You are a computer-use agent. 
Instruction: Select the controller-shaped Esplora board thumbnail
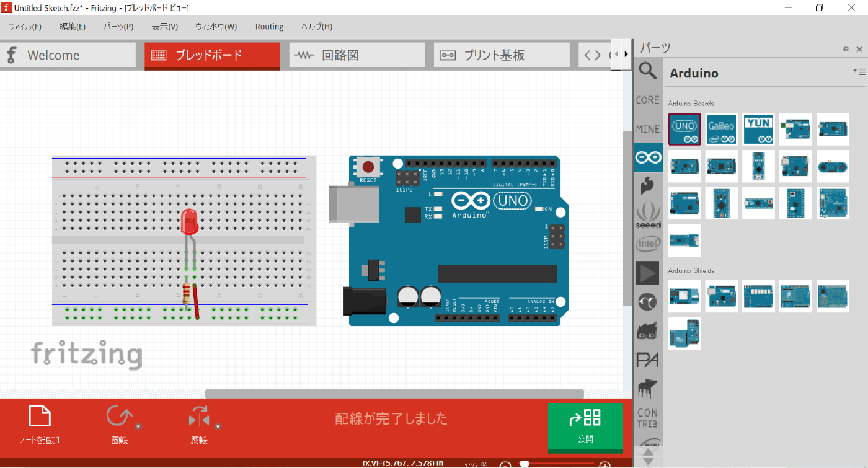(x=833, y=166)
